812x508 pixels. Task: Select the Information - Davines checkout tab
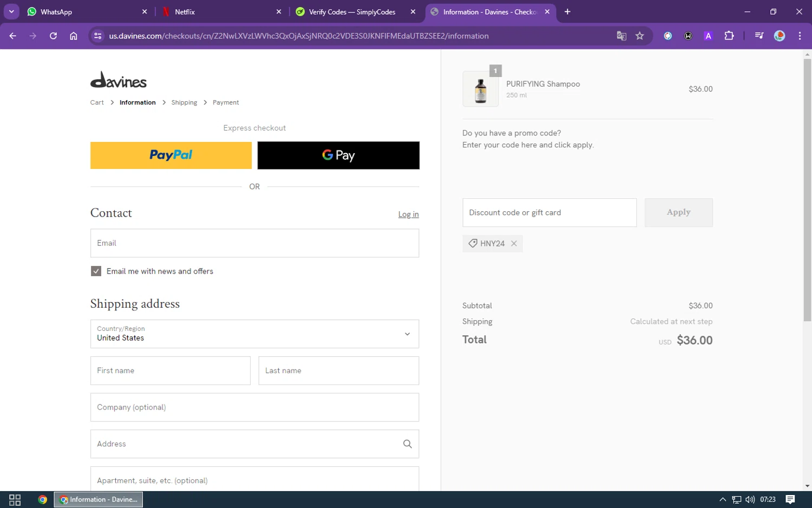point(490,11)
